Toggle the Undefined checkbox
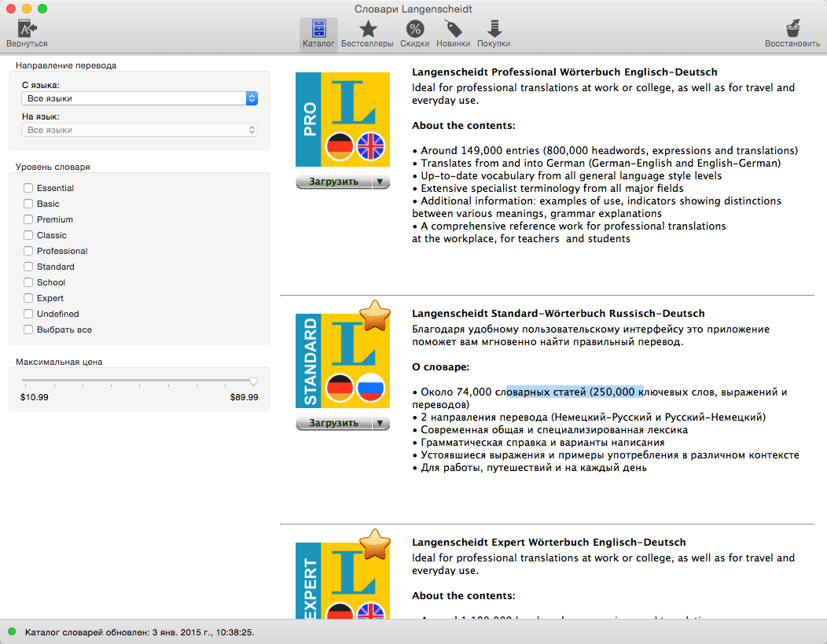This screenshot has width=827, height=644. [x=28, y=314]
